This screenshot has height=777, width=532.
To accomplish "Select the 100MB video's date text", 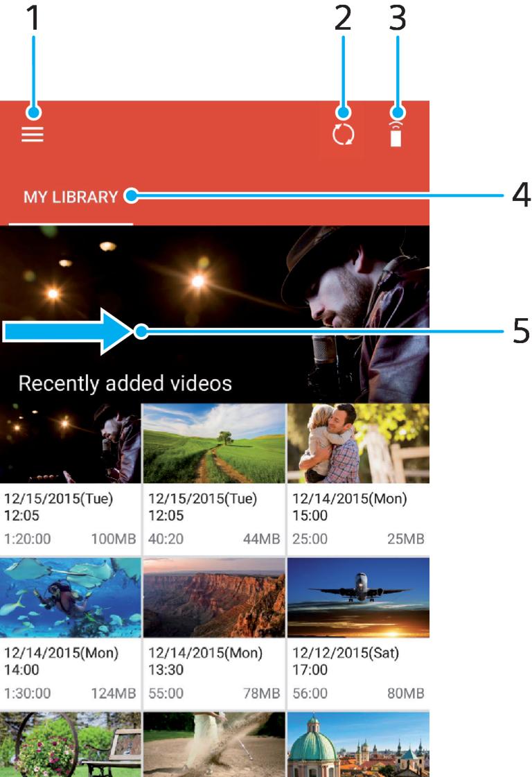I will 58,507.
